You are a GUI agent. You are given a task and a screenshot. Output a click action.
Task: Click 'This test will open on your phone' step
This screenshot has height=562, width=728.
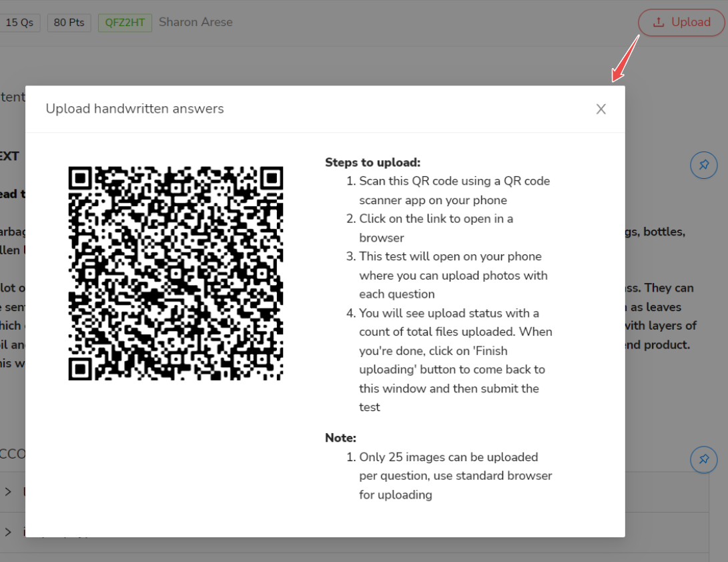(x=452, y=276)
